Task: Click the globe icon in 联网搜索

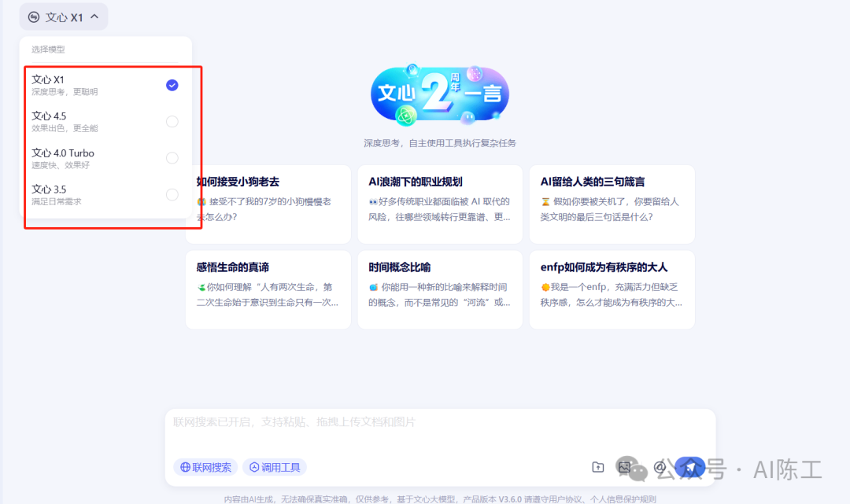Action: pyautogui.click(x=185, y=467)
